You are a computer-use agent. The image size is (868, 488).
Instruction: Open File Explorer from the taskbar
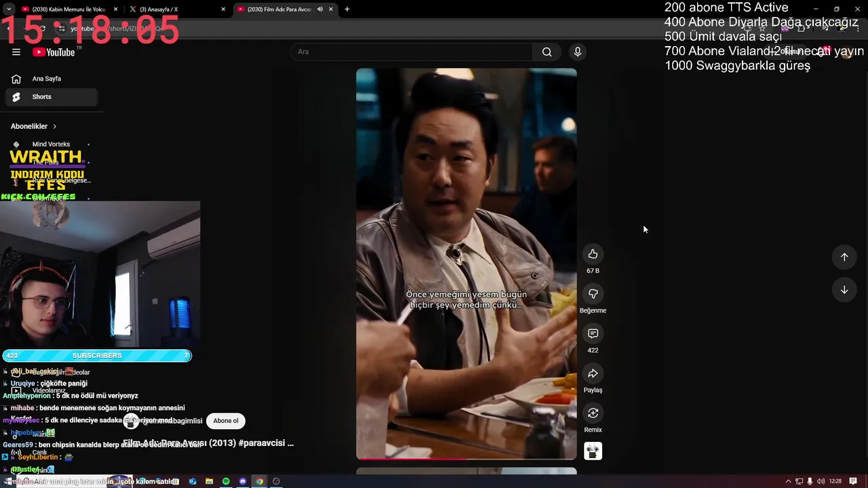[210, 481]
